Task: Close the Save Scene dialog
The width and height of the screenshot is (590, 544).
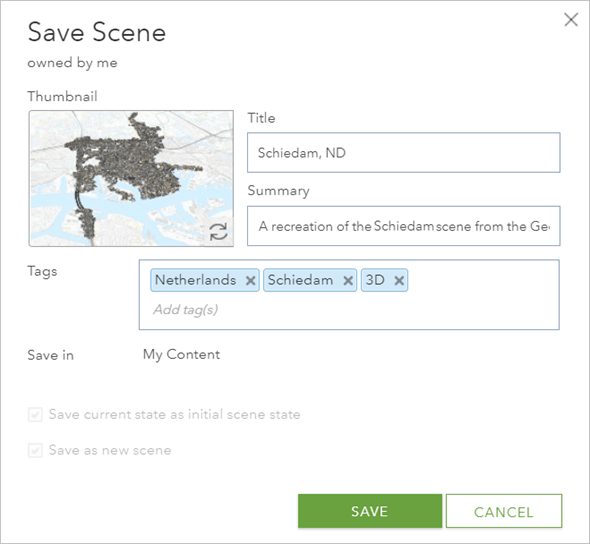Action: pos(571,20)
